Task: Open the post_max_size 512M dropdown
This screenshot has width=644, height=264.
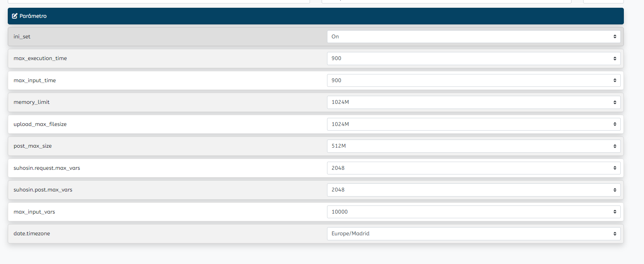Action: pyautogui.click(x=474, y=146)
